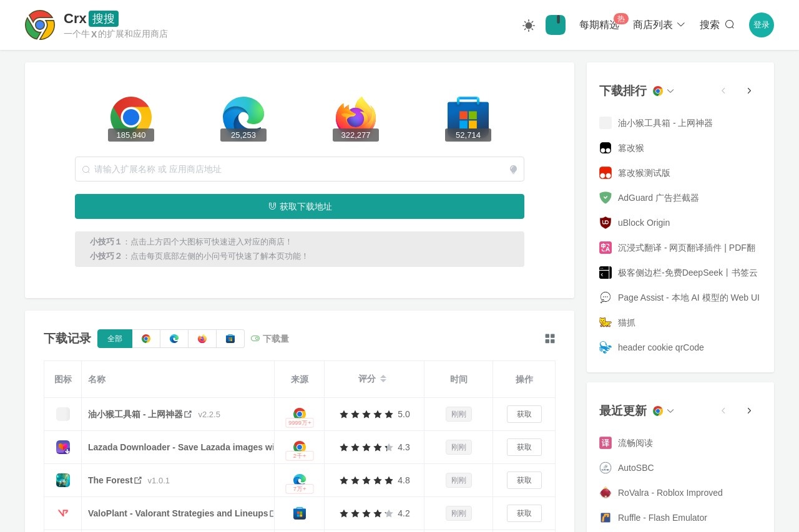
Task: Open Chrome store via large Chrome icon
Action: click(131, 117)
